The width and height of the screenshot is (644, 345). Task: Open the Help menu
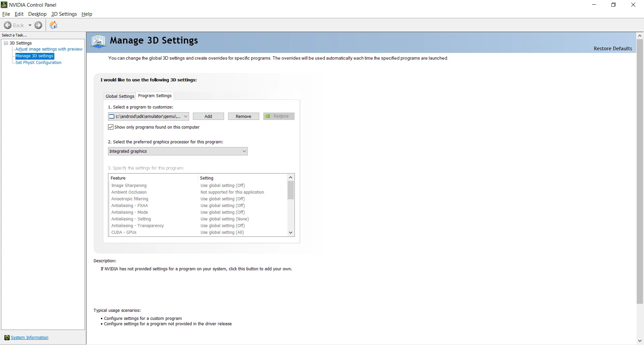point(87,14)
